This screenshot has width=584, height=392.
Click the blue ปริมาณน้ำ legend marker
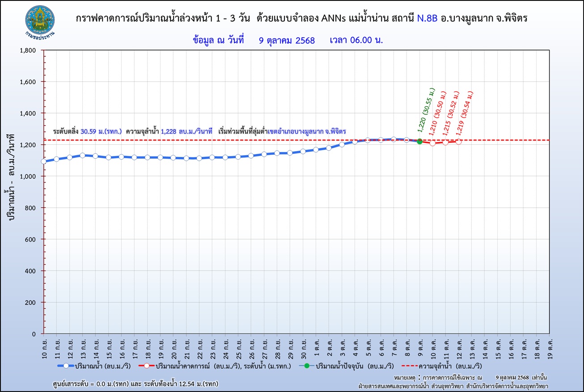point(66,366)
